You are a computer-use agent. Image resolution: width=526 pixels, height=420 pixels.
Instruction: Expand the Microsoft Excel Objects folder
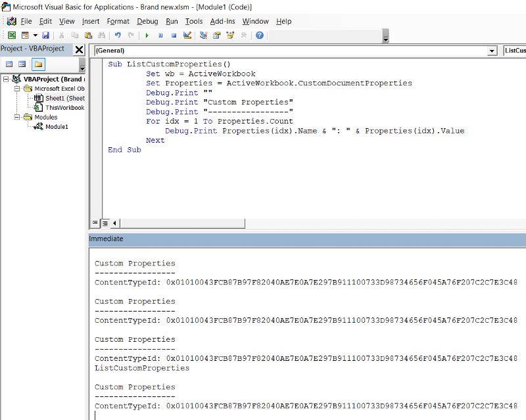pos(17,89)
